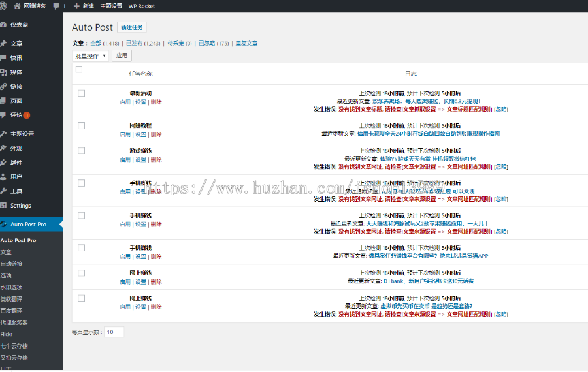Click the plug icon beside 插件

coord(3,163)
